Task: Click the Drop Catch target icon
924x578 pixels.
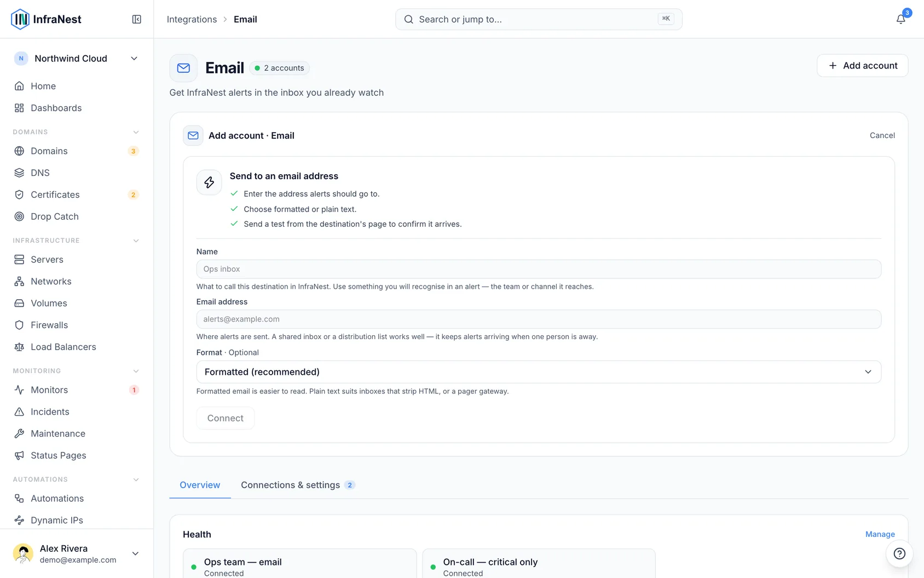Action: 19,216
